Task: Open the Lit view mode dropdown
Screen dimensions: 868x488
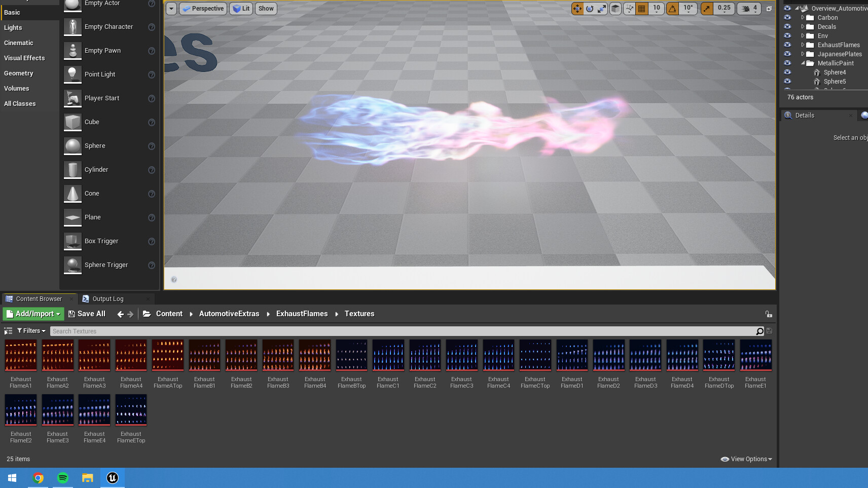Action: pos(240,9)
